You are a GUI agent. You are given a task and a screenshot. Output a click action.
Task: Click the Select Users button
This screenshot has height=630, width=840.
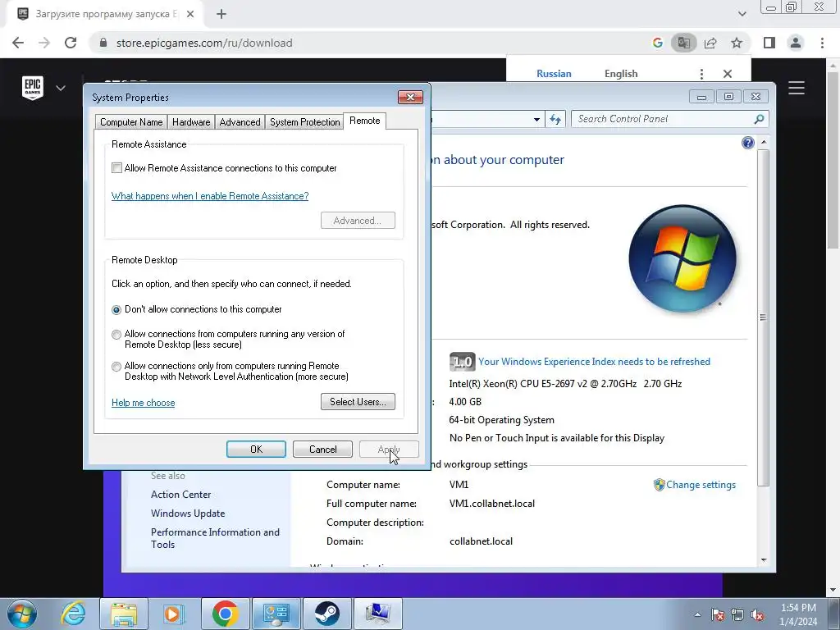coord(358,402)
